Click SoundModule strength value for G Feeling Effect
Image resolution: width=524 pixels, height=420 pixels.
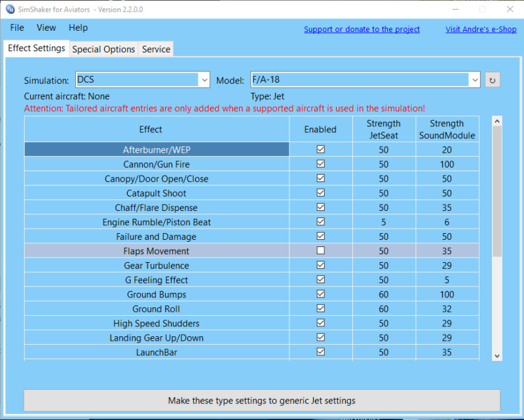tap(447, 280)
